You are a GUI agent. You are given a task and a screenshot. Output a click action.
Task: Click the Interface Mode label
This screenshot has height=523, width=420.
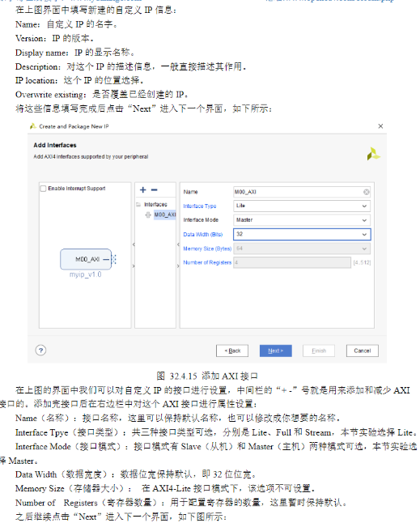point(201,220)
